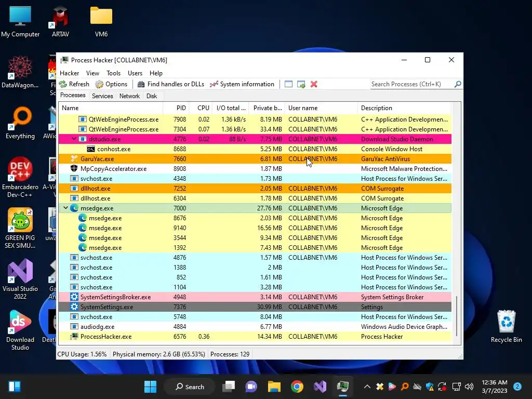Sort by the Description column header
Screen dimensions: 532x399
pyautogui.click(x=404, y=108)
